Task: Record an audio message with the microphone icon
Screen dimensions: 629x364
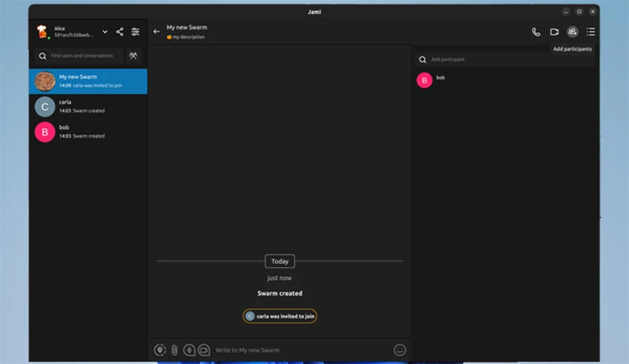Action: [x=189, y=350]
